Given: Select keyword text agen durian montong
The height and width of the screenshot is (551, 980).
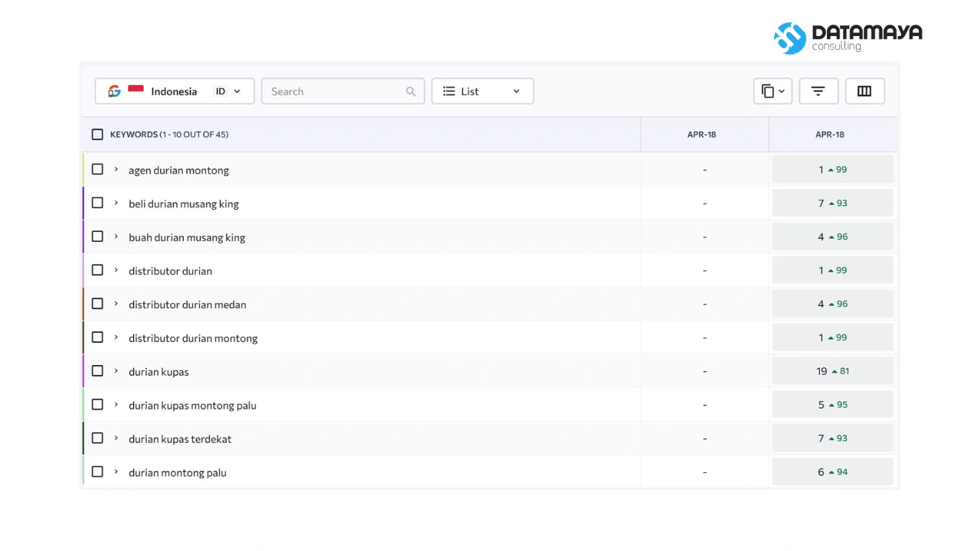Looking at the screenshot, I should 178,170.
